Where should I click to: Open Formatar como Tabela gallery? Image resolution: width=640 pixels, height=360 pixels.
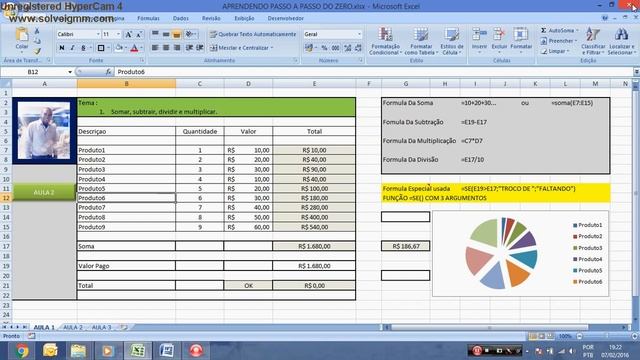click(x=421, y=41)
